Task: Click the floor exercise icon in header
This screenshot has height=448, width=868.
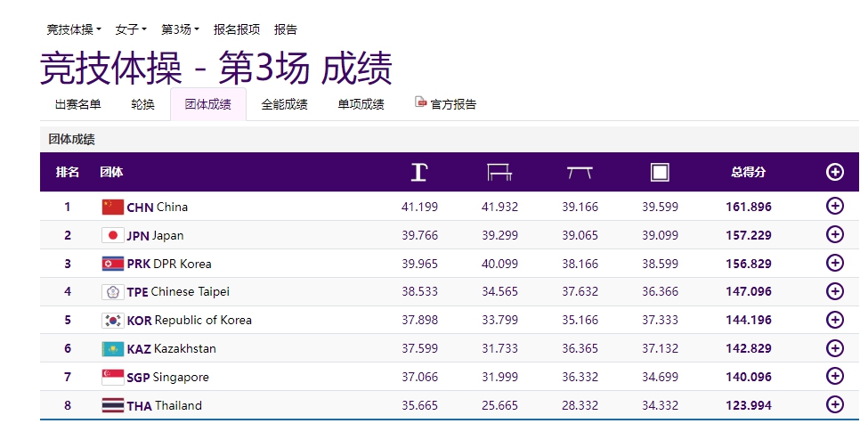Action: coord(660,172)
